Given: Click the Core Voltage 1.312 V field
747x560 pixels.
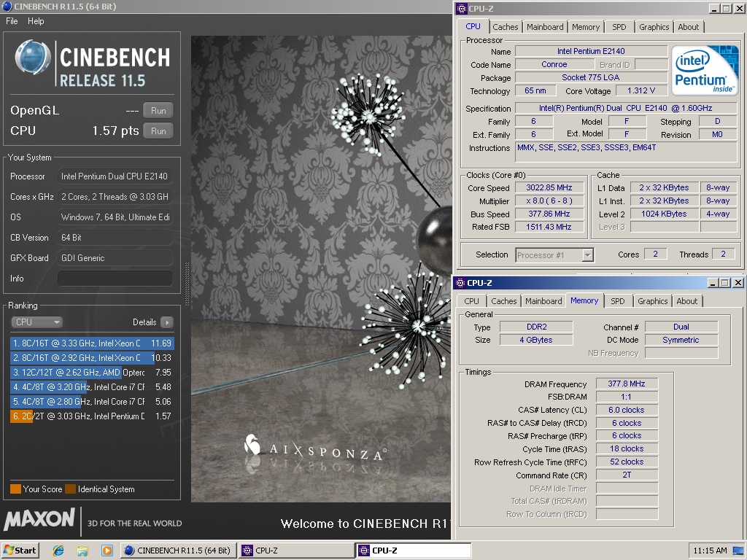Looking at the screenshot, I should tap(640, 90).
